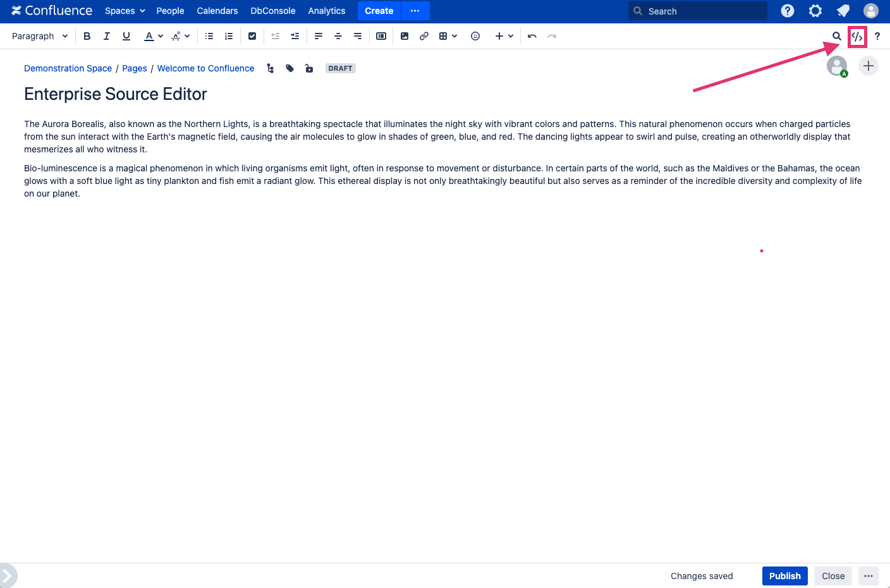Viewport: 890px width, 588px height.
Task: Publish the current draft page
Action: coord(784,576)
